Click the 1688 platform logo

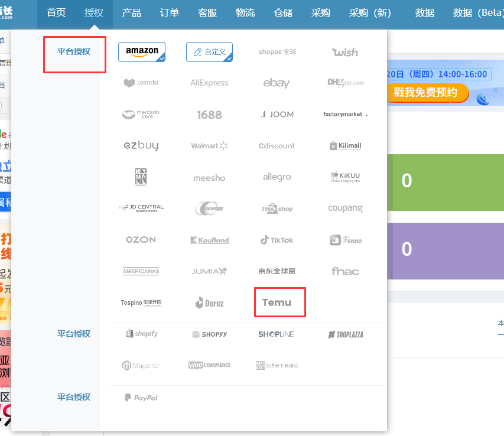pyautogui.click(x=209, y=115)
